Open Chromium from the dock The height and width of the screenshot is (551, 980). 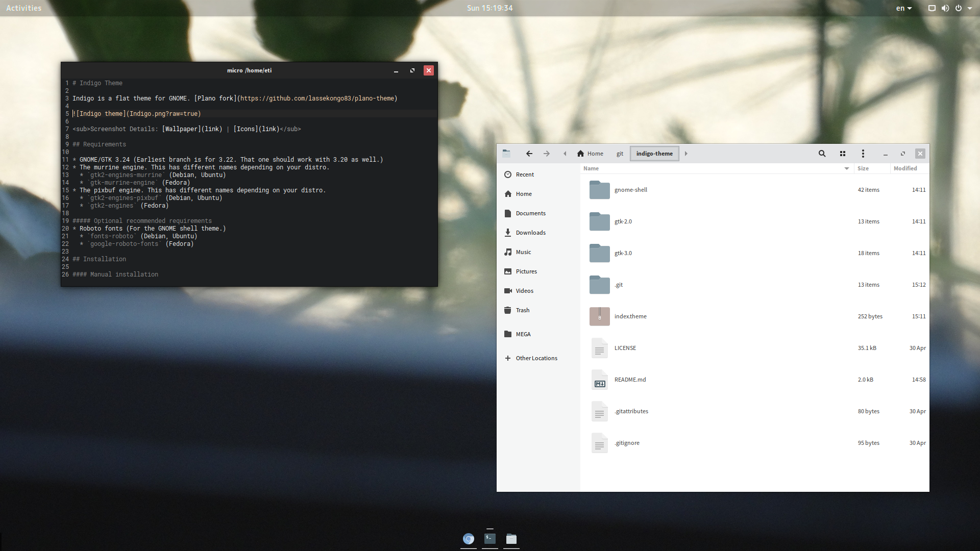pos(469,539)
